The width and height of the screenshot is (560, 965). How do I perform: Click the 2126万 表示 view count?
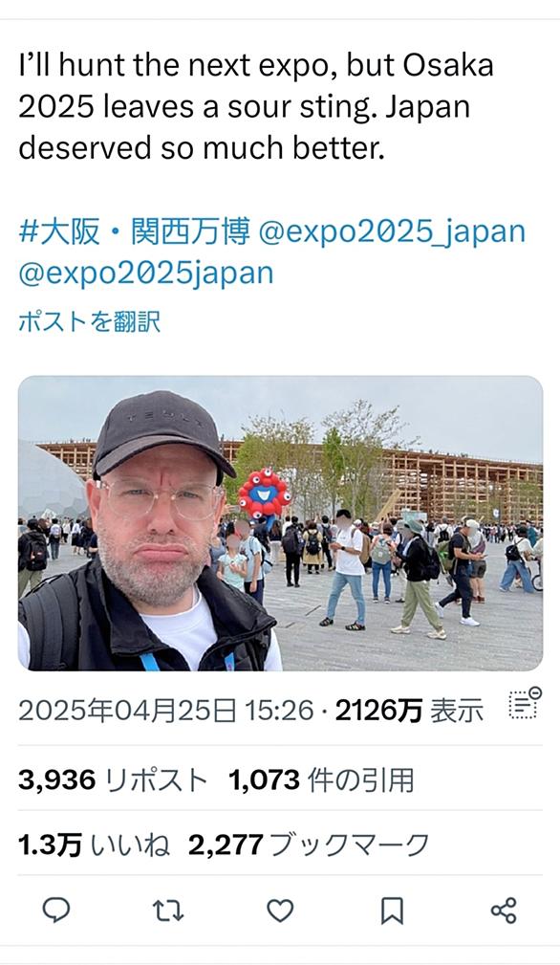tap(409, 711)
